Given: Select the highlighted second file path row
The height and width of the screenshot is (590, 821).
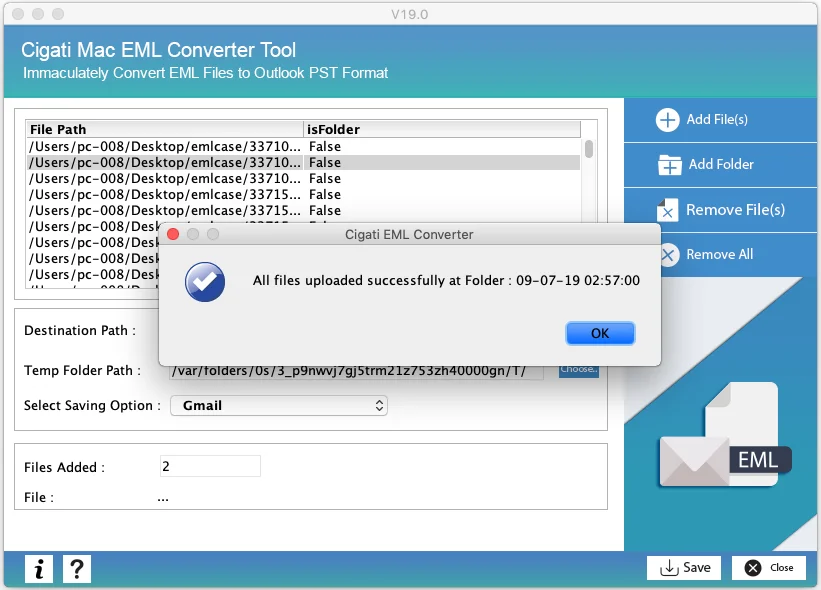Looking at the screenshot, I should pyautogui.click(x=303, y=162).
